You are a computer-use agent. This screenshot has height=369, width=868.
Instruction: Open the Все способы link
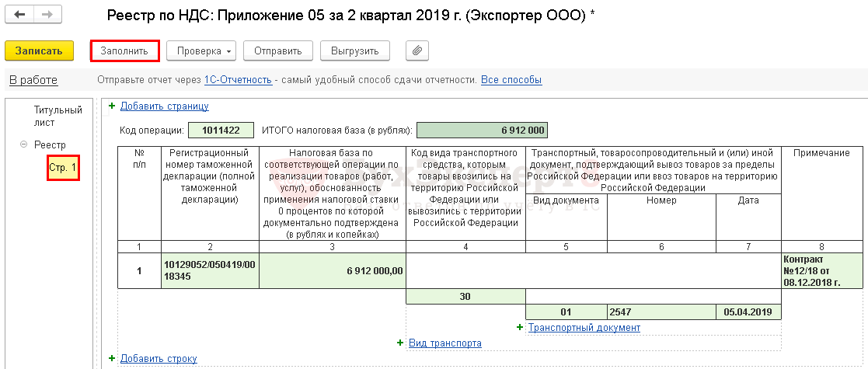[x=511, y=80]
